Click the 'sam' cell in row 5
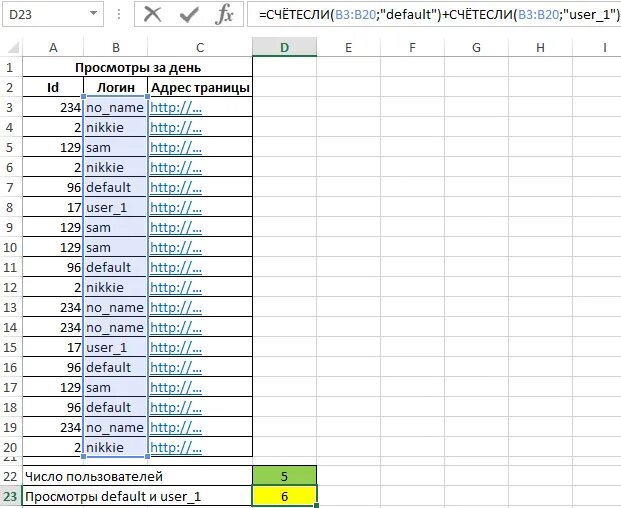The height and width of the screenshot is (508, 621). (x=115, y=147)
